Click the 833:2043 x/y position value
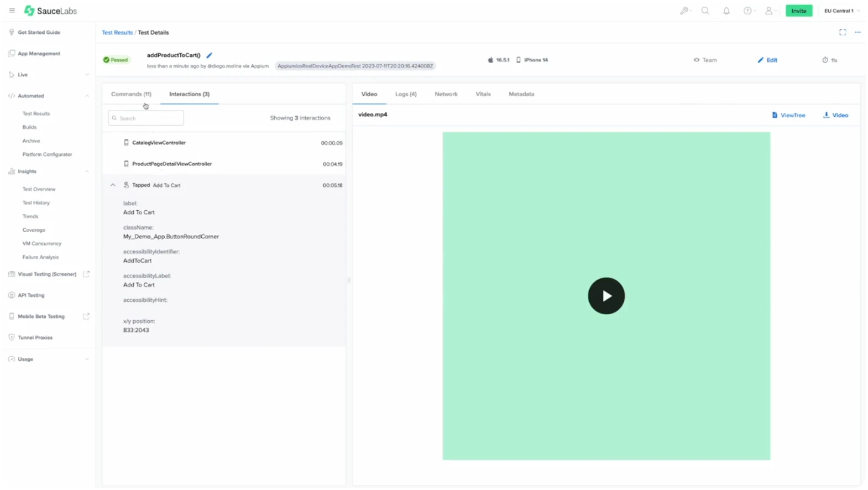868x490 pixels. (136, 330)
